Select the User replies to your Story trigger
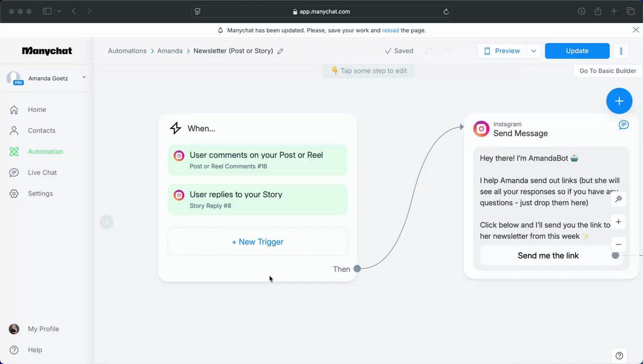Viewport: 643px width, 364px height. [257, 199]
